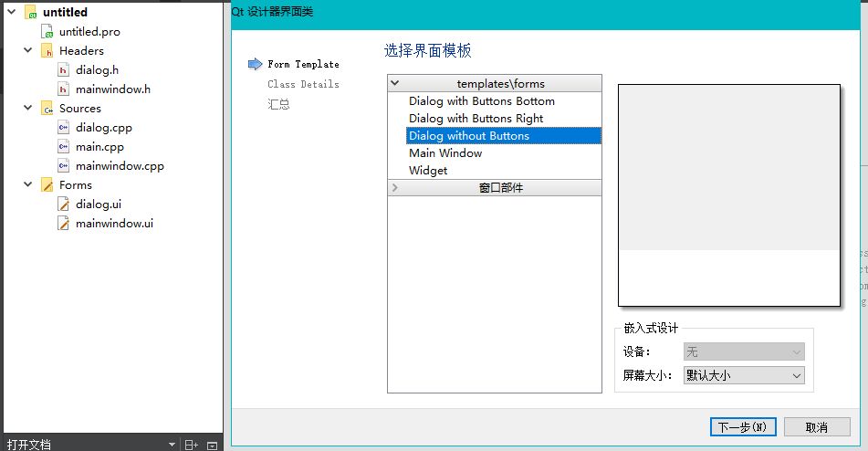868x451 pixels.
Task: Open the untitled.pro project file
Action: click(89, 32)
